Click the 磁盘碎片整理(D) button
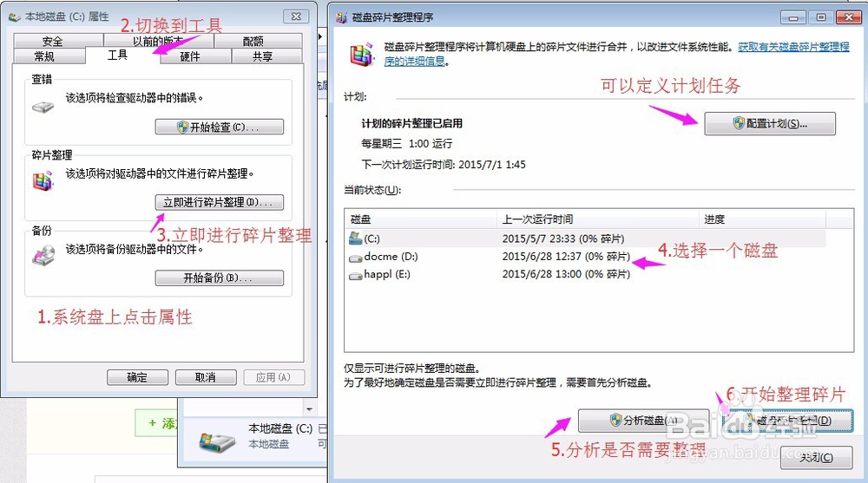 (x=788, y=421)
